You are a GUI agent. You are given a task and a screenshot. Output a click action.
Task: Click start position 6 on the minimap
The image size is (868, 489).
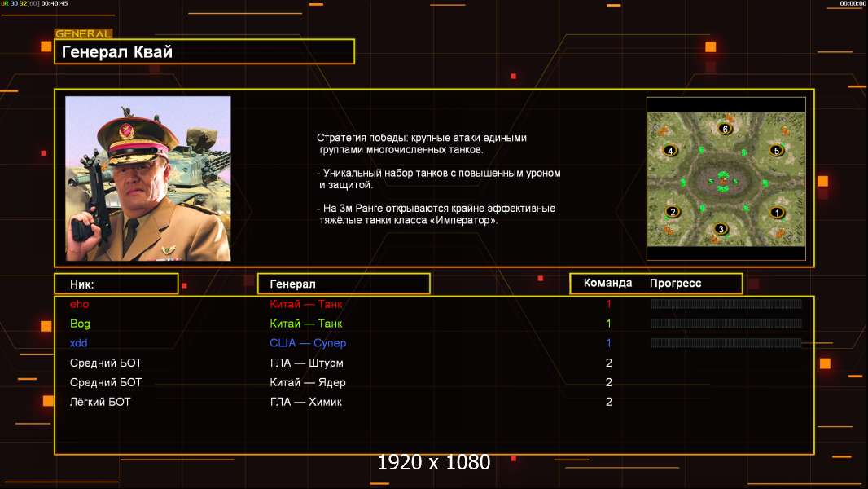pos(726,129)
